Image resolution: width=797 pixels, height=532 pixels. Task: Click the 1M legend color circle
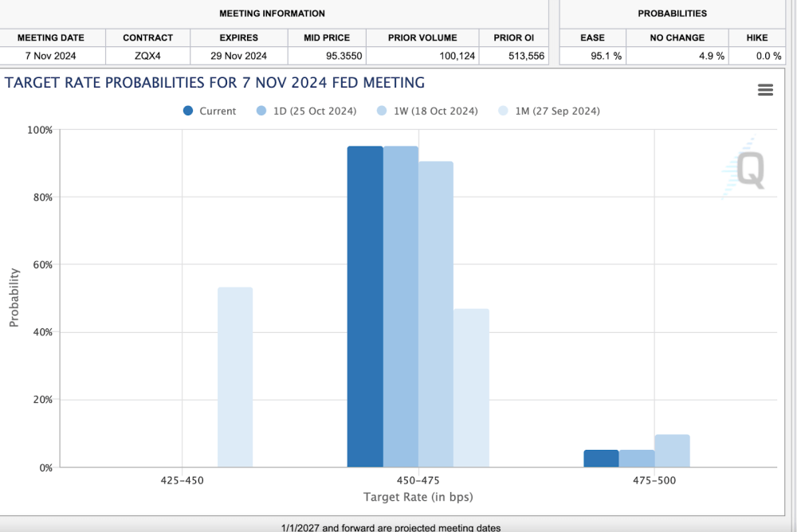(503, 111)
